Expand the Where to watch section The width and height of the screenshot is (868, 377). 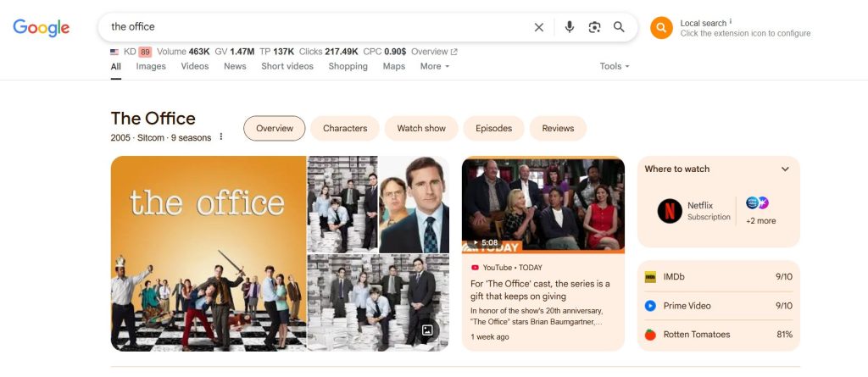[785, 169]
